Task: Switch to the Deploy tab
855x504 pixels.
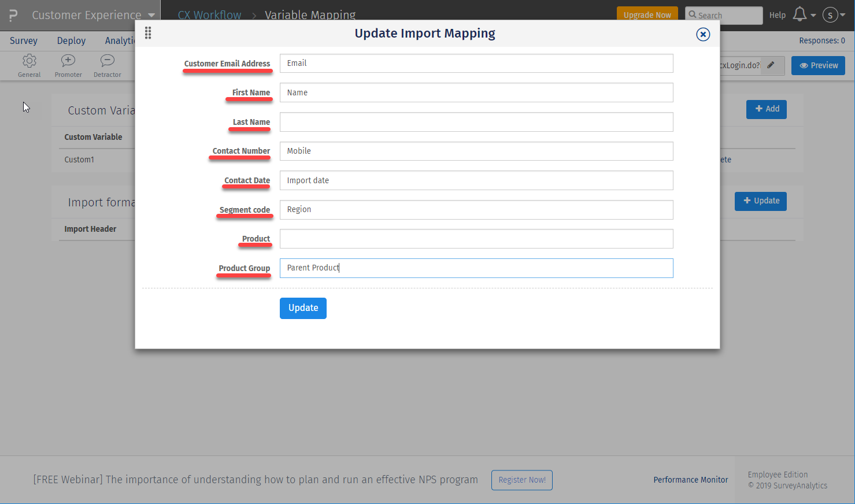Action: click(71, 40)
